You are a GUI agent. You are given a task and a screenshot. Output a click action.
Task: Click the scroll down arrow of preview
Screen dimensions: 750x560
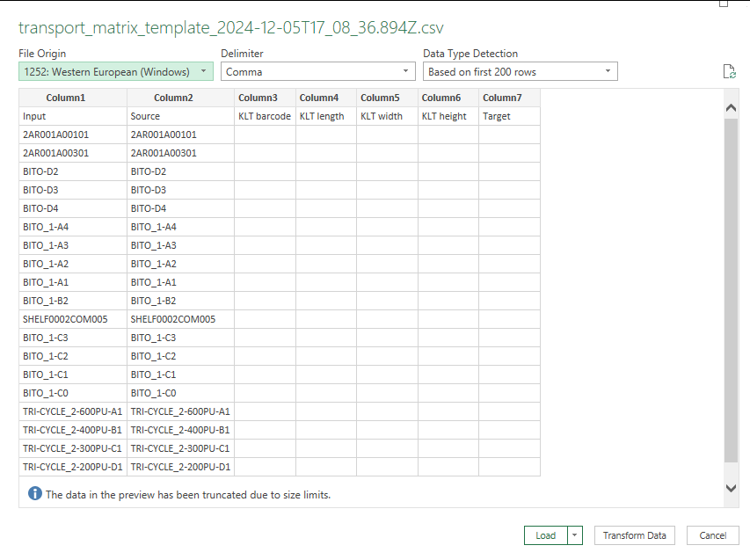pyautogui.click(x=731, y=488)
